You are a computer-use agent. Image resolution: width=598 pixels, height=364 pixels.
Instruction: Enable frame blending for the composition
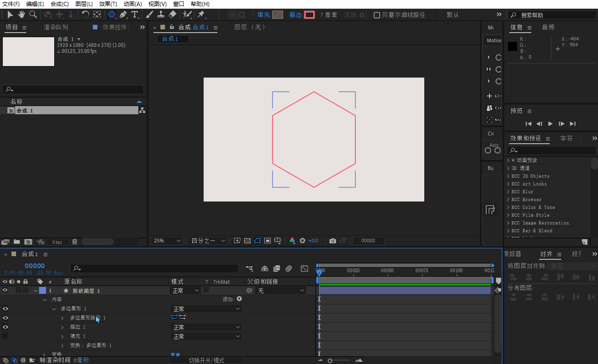click(277, 269)
